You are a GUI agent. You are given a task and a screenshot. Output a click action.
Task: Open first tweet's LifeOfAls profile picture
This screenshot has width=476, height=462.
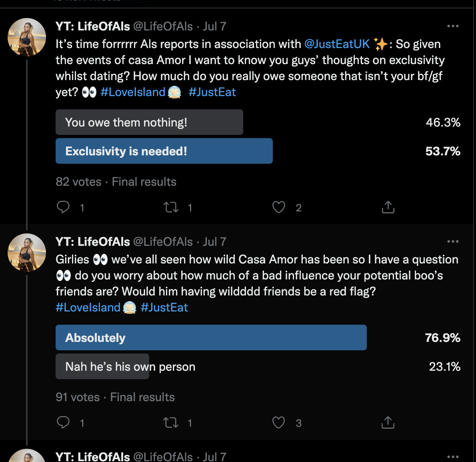[x=27, y=37]
